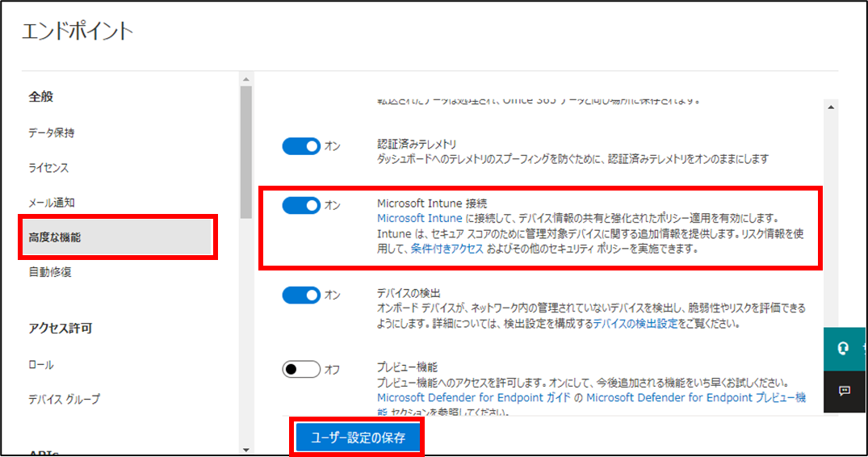Open メール通知 settings
This screenshot has height=457, width=868.
pyautogui.click(x=52, y=203)
